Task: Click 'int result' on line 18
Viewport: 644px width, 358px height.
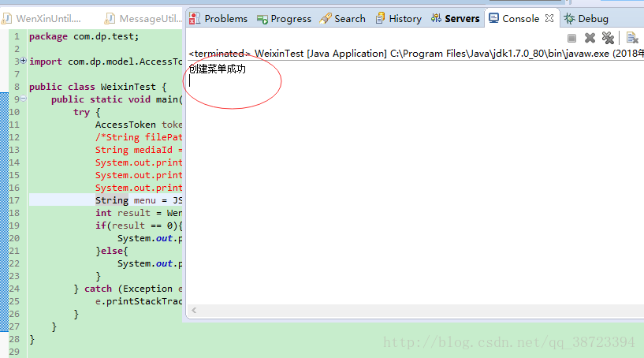Action: (x=123, y=213)
